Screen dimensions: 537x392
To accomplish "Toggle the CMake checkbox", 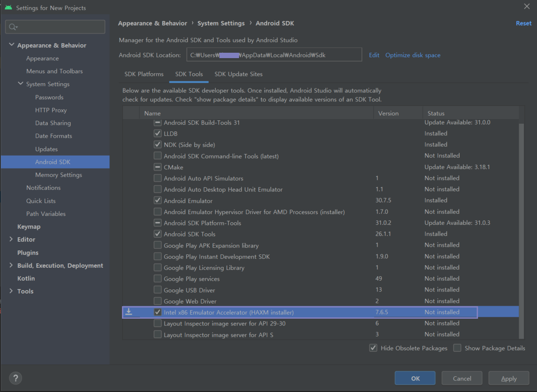I will pyautogui.click(x=157, y=167).
